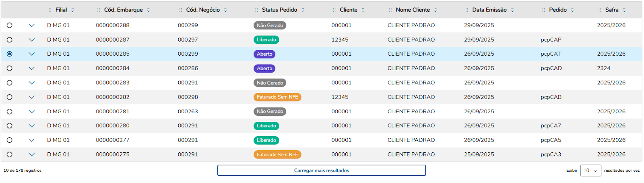This screenshot has width=644, height=183.
Task: Open results-per-page dropdown showing 10
Action: 590,171
